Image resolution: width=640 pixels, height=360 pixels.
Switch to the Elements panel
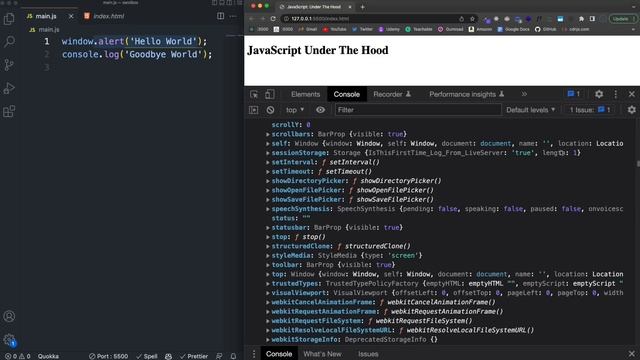point(305,94)
